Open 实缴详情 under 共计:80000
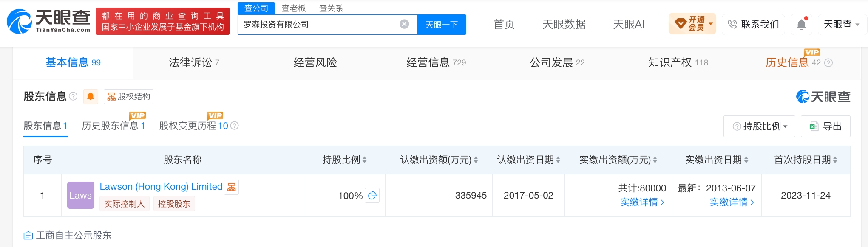 pos(642,202)
